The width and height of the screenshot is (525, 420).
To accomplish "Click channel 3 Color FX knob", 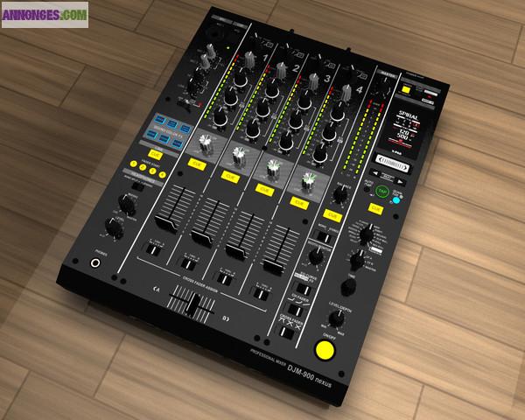I will coord(273,169).
